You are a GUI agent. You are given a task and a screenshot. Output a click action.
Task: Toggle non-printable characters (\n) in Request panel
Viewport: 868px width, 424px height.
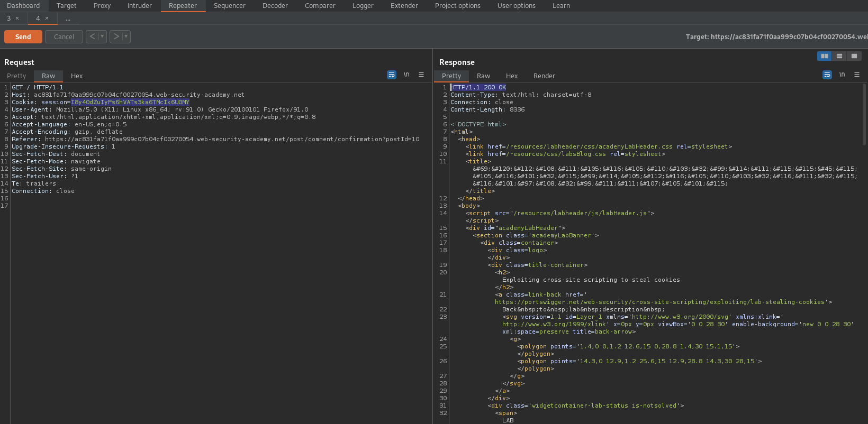pos(406,75)
